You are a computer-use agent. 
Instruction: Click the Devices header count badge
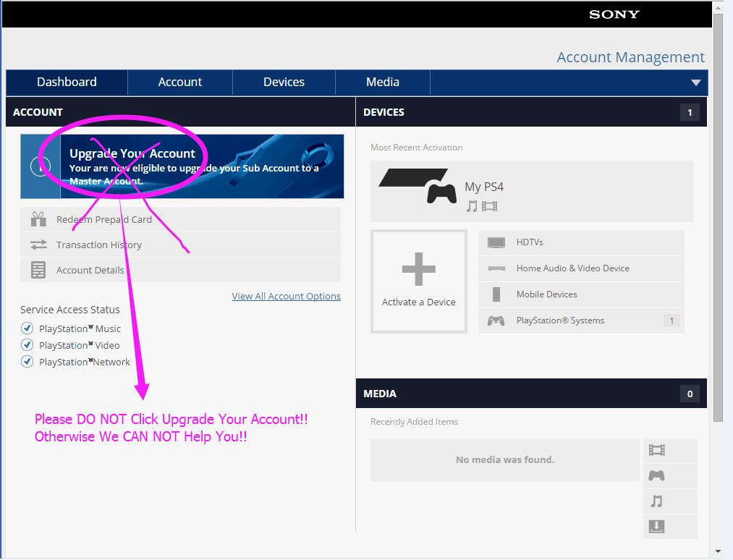[x=690, y=112]
